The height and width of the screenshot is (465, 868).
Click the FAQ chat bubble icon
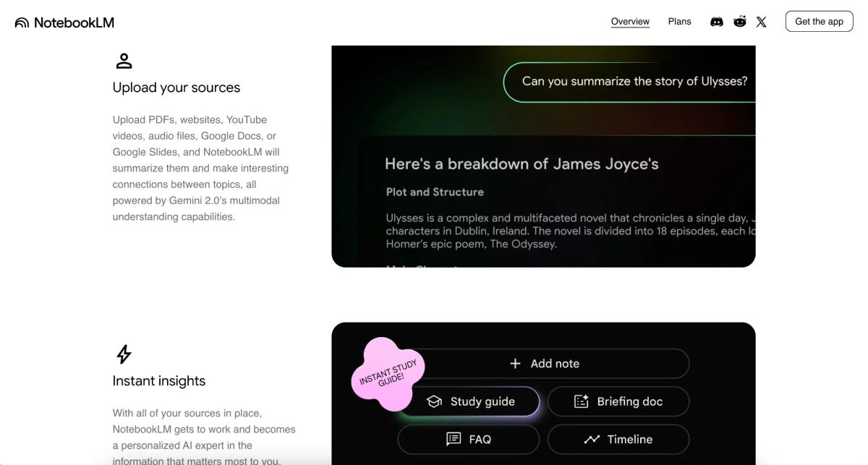pyautogui.click(x=454, y=439)
